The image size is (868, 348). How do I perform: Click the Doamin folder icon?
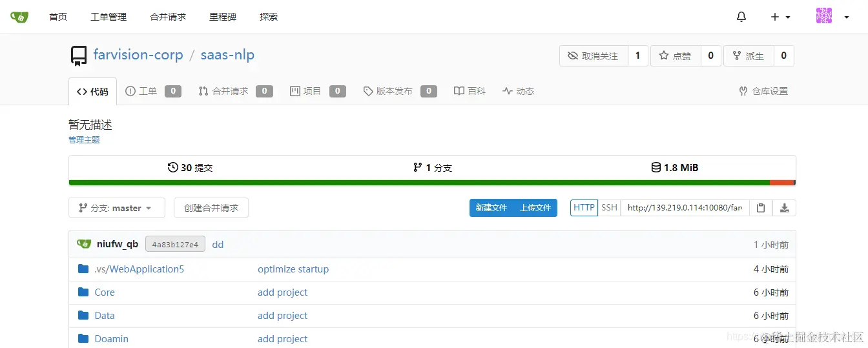(83, 338)
